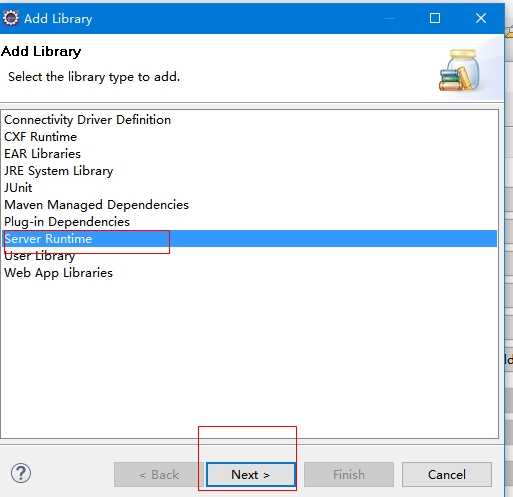
Task: Pick JUnit library type
Action: (x=18, y=188)
